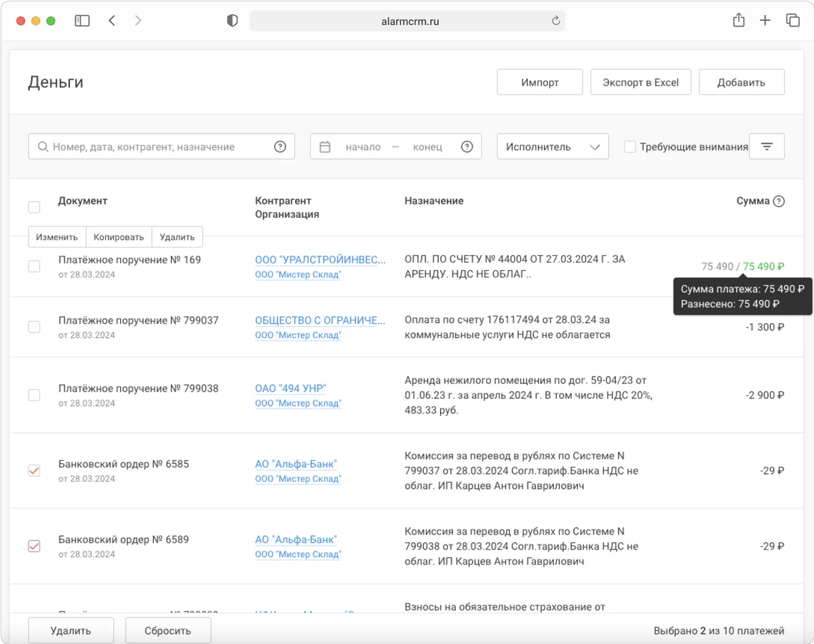Click the search magnifier icon
This screenshot has width=814, height=644.
pos(43,147)
